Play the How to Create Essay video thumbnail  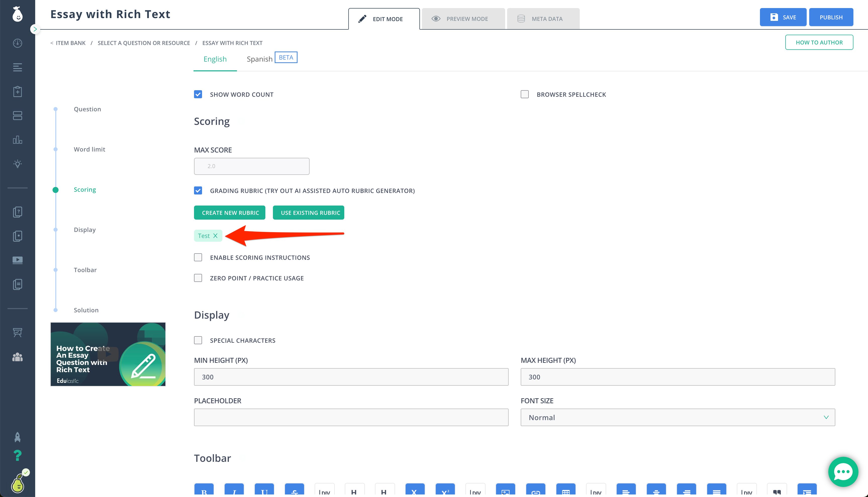pos(108,354)
